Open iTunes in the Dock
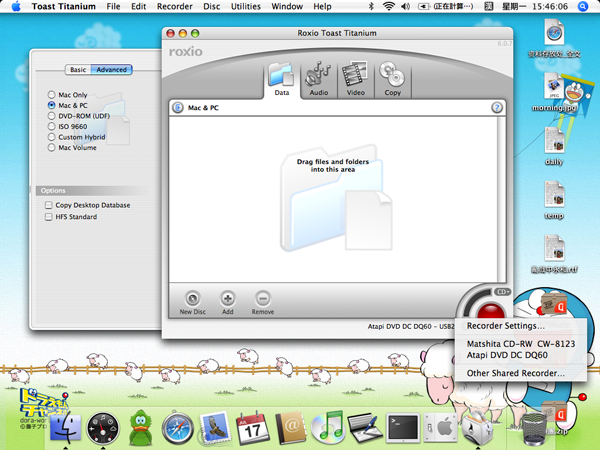The height and width of the screenshot is (450, 600). (x=328, y=427)
